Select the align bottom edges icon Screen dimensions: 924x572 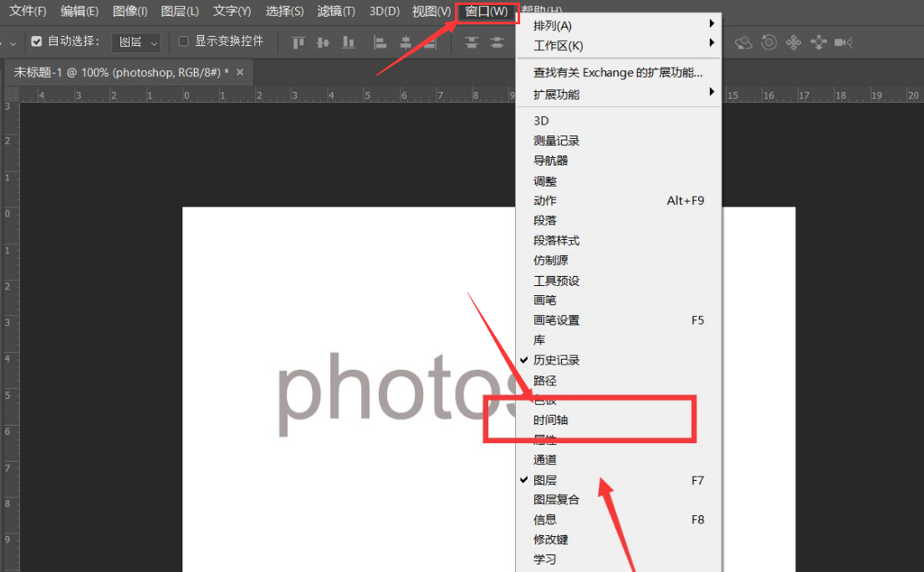(x=349, y=42)
